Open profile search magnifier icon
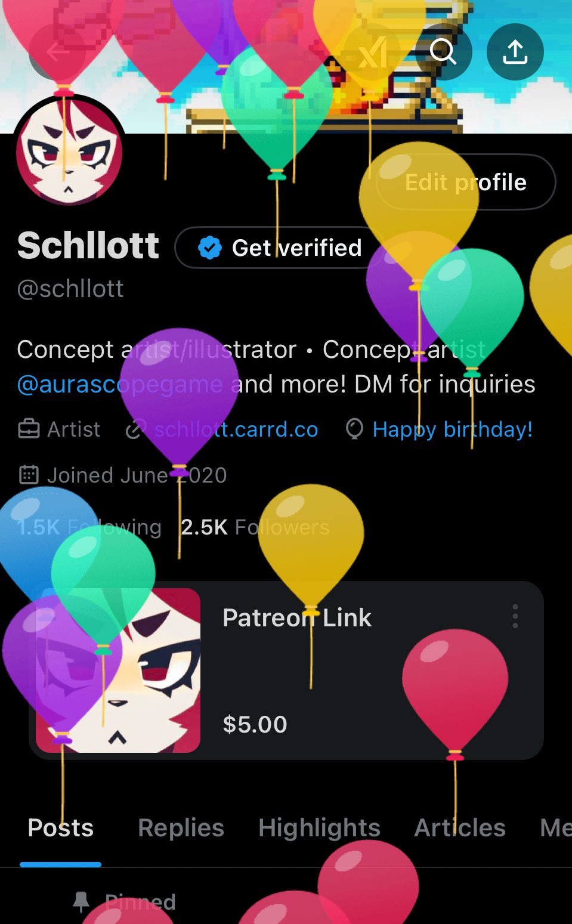Image resolution: width=572 pixels, height=924 pixels. pyautogui.click(x=444, y=52)
